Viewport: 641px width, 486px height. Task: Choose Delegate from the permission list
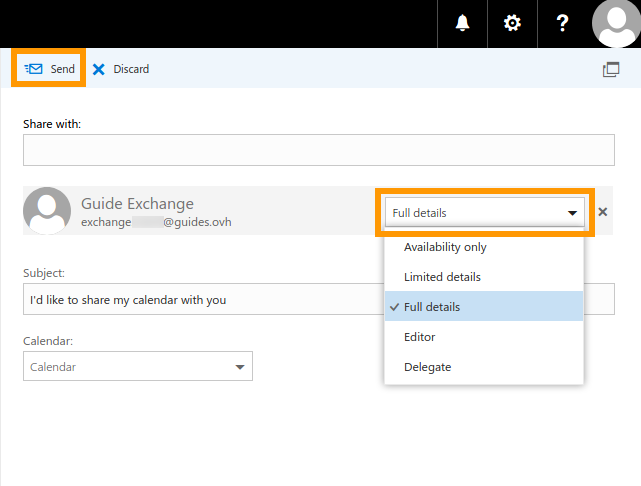point(427,367)
